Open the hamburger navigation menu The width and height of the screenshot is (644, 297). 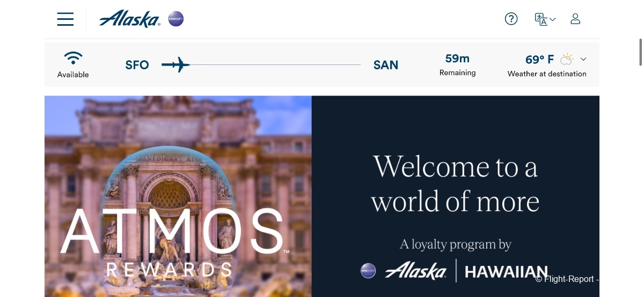point(65,19)
